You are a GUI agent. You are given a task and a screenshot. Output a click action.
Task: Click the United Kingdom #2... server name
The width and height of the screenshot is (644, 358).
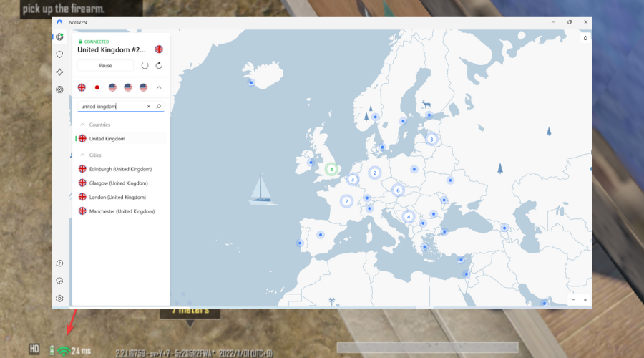click(x=112, y=49)
